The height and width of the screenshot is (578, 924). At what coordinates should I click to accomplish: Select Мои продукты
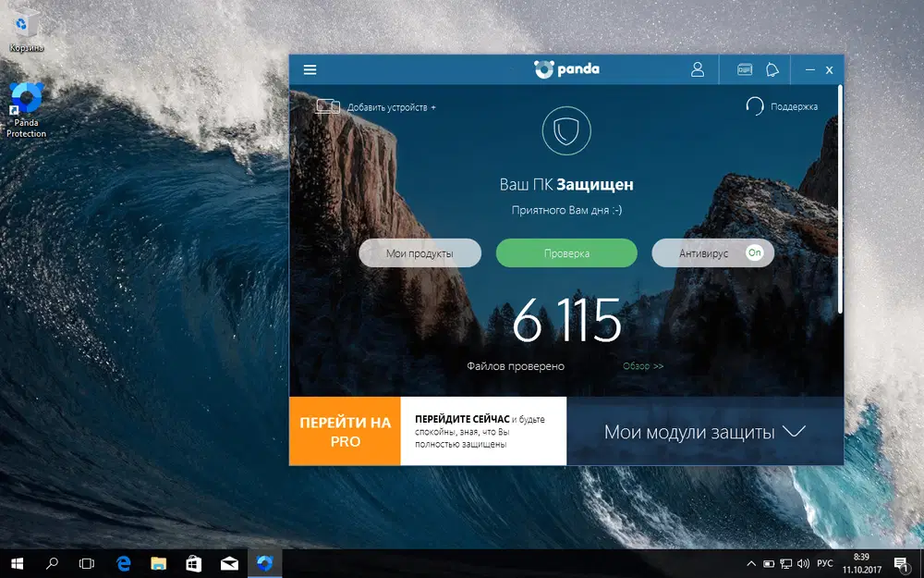419,252
